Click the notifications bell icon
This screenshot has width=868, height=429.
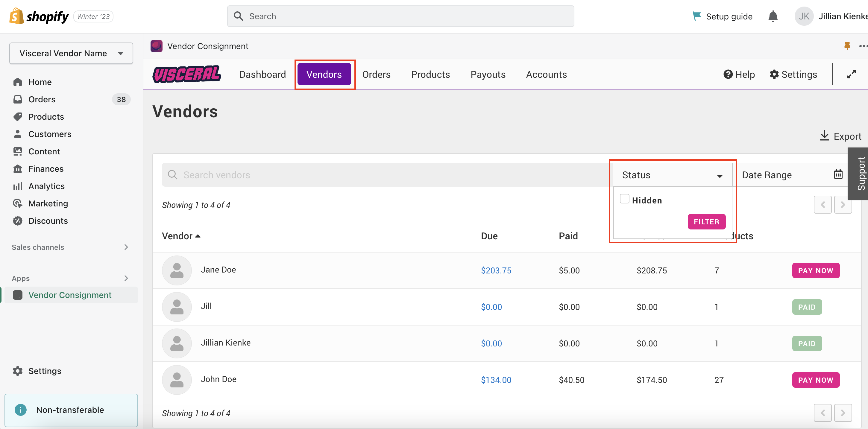click(773, 16)
